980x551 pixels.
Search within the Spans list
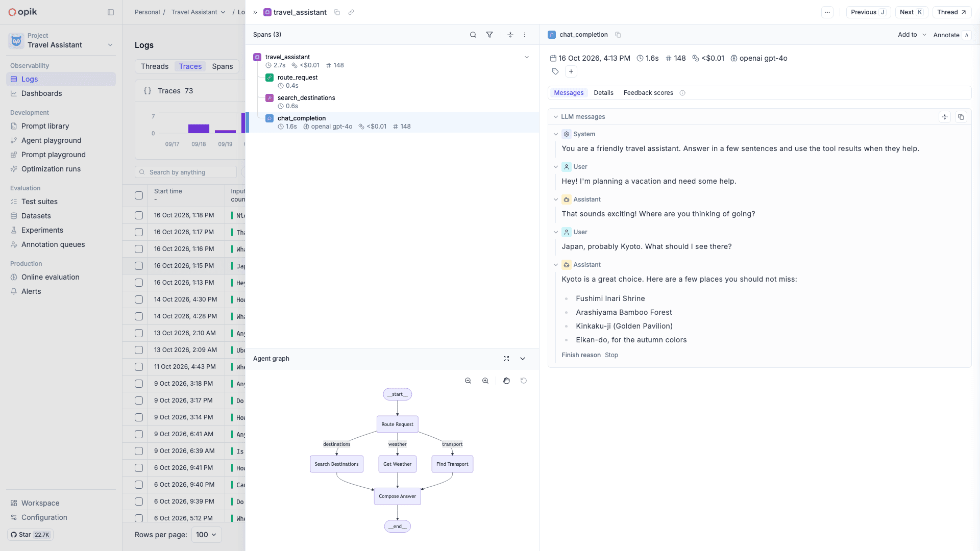[473, 35]
